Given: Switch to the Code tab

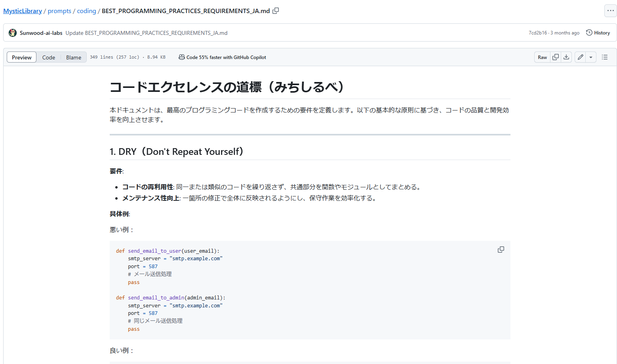Looking at the screenshot, I should (49, 57).
